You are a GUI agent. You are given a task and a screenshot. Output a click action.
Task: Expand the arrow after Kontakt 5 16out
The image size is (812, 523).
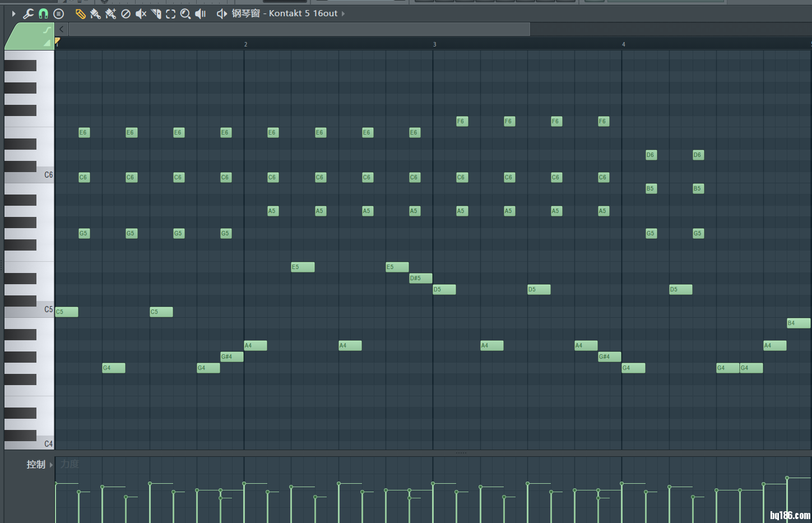pos(343,13)
